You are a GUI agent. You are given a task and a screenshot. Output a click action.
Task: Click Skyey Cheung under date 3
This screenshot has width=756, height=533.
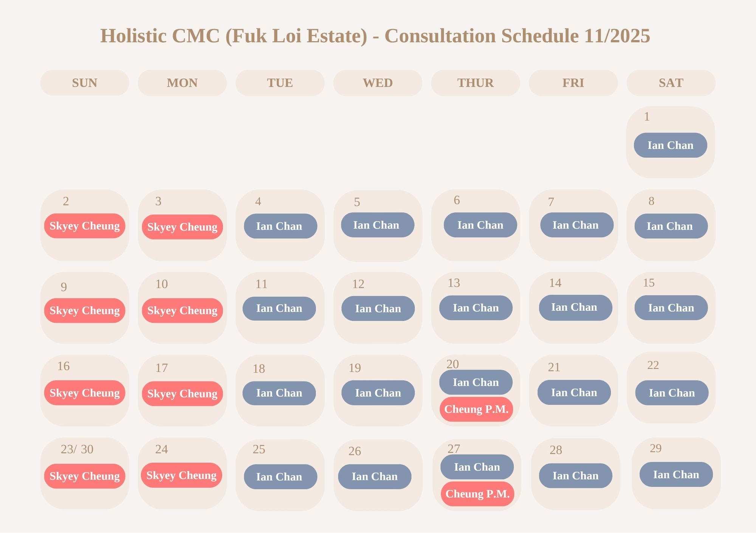coord(182,227)
